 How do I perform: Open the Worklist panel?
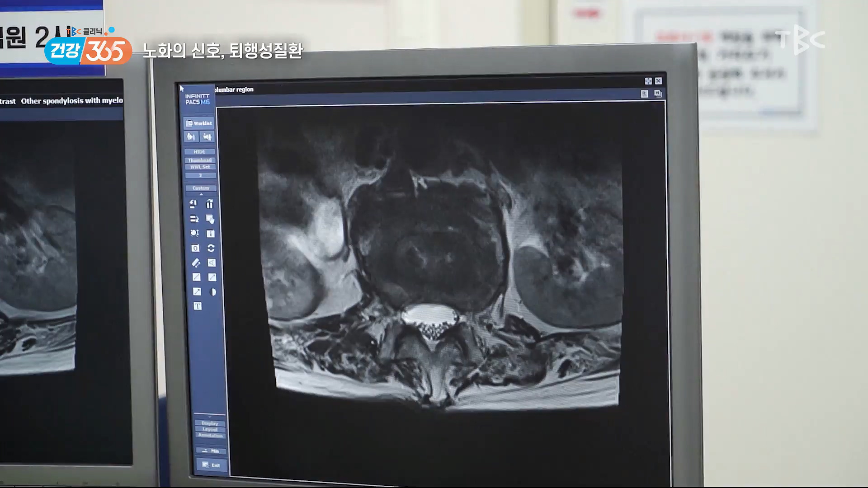199,123
